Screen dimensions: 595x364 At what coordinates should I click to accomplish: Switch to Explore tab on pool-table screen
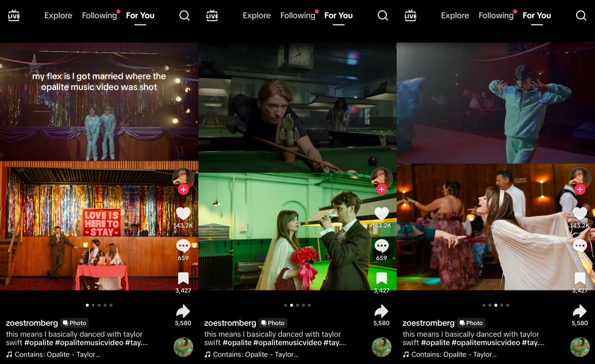256,15
